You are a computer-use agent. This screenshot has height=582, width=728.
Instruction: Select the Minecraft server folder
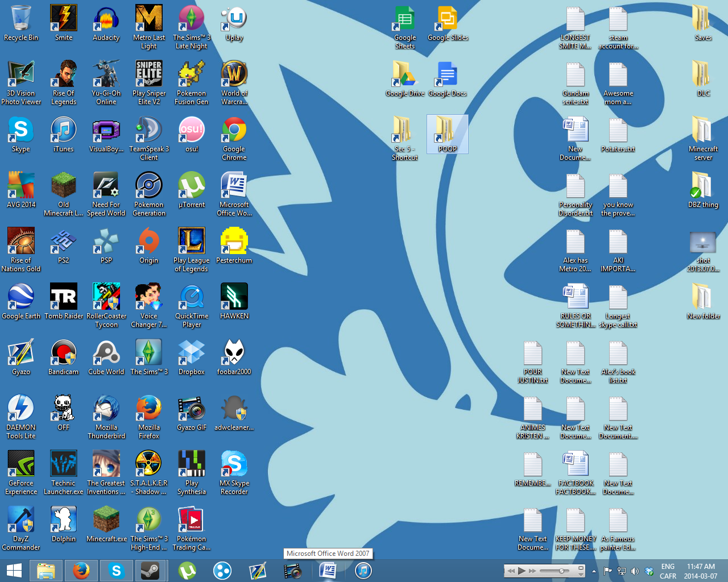[704, 139]
